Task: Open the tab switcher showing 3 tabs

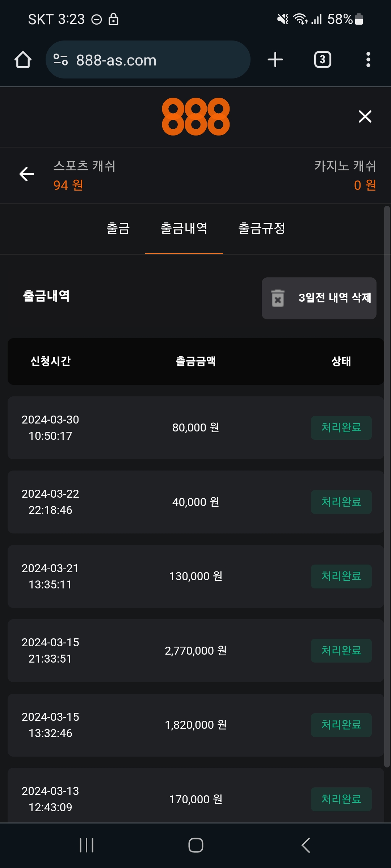Action: coord(322,60)
